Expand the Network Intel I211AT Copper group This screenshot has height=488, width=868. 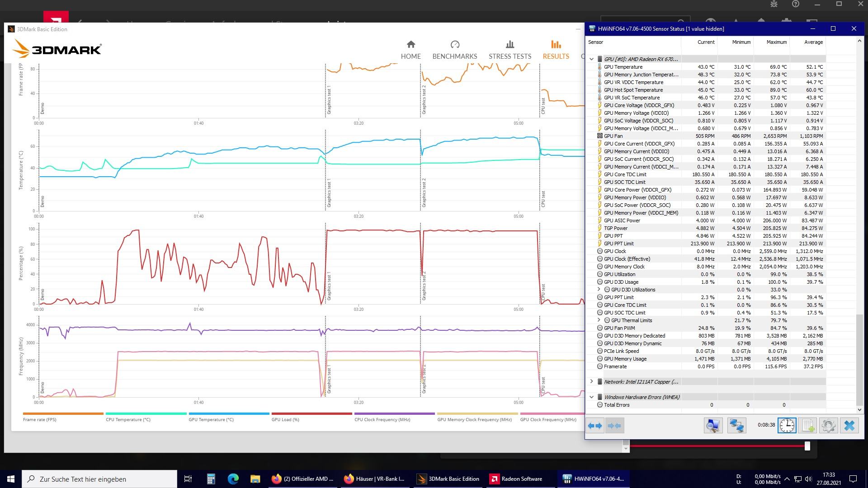(x=591, y=382)
